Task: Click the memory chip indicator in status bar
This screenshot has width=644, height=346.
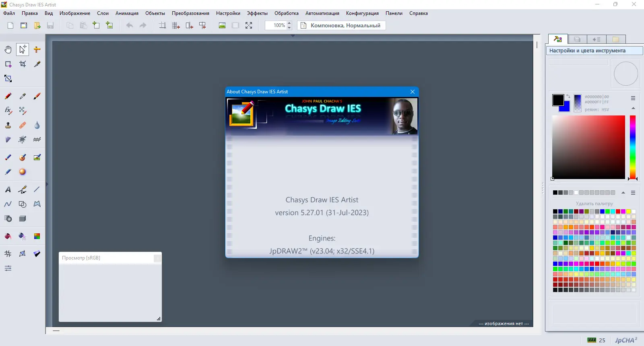Action: point(591,340)
